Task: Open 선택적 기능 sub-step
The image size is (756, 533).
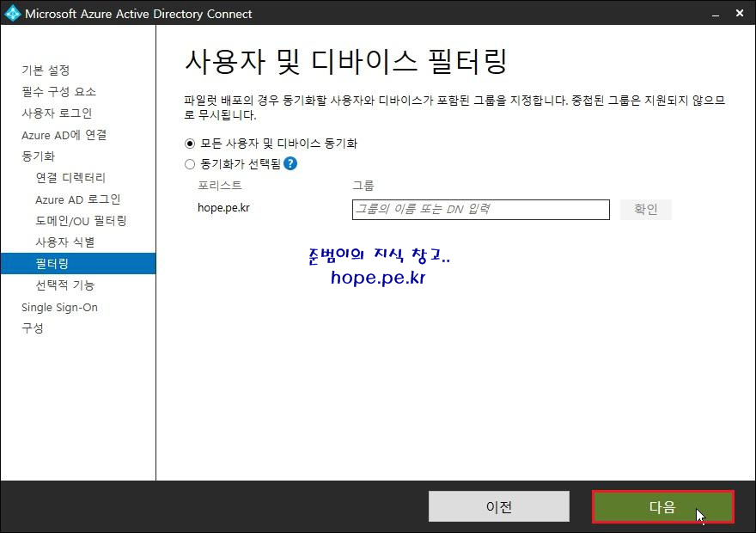Action: tap(65, 285)
